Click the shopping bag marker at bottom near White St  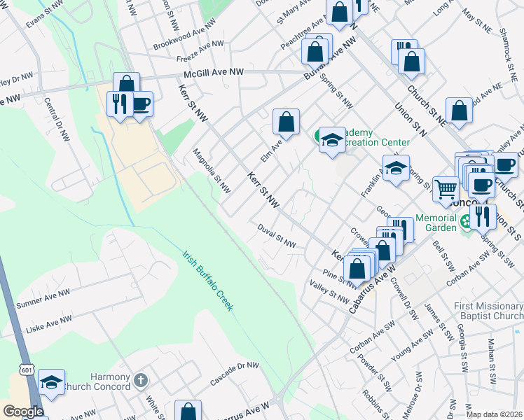pyautogui.click(x=188, y=410)
